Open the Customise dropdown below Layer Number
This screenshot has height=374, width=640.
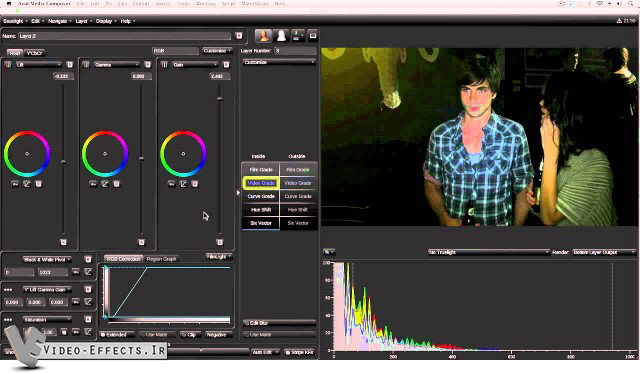(279, 62)
